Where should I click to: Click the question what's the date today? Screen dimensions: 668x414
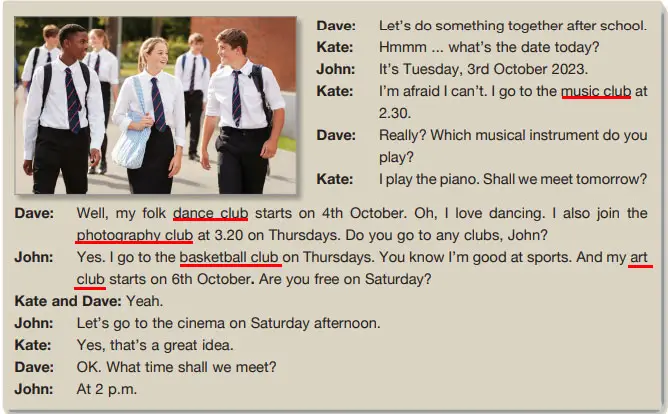pyautogui.click(x=524, y=47)
